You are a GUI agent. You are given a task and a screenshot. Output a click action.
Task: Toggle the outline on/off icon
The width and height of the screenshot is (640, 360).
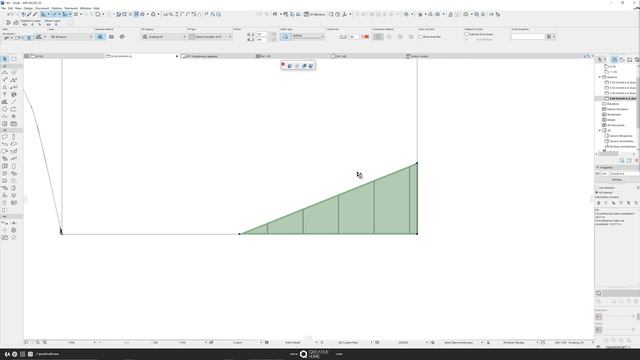(x=285, y=37)
